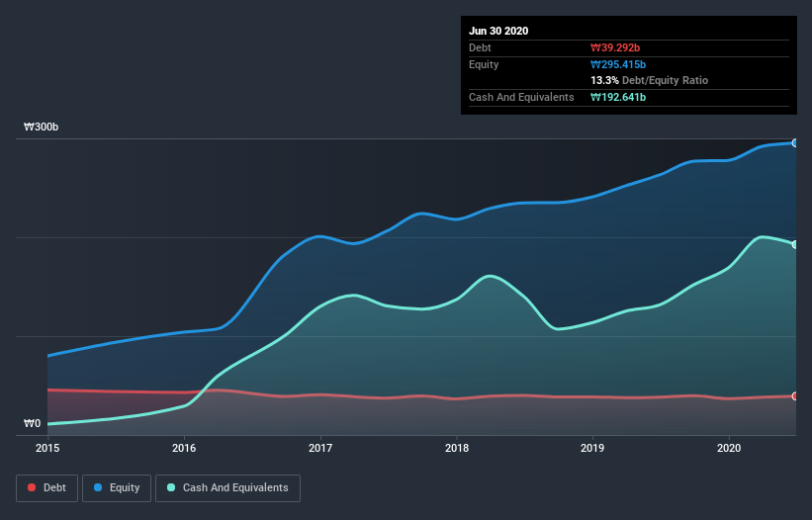The image size is (812, 520).
Task: Click the 13.3% Debt/Equity Ratio text
Action: click(650, 80)
